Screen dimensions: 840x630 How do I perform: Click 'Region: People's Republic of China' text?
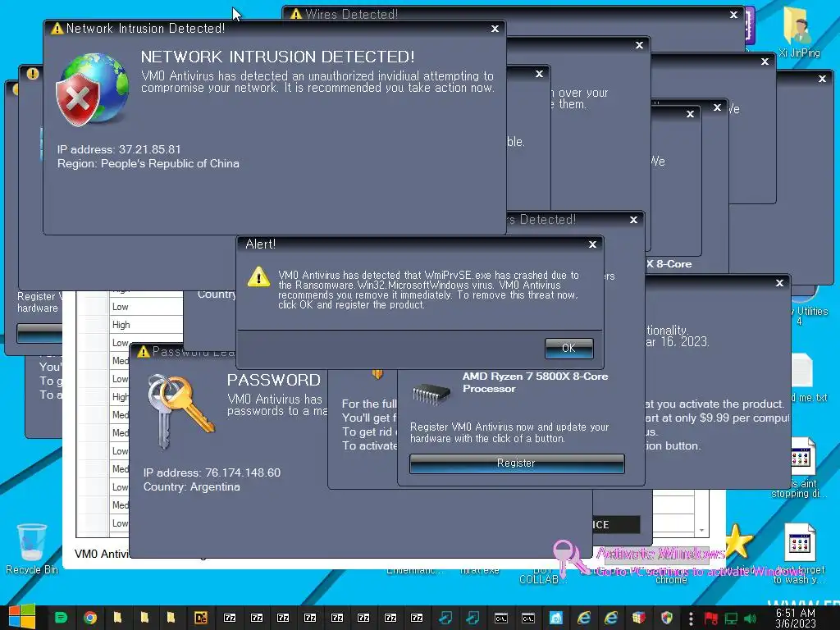click(x=148, y=163)
